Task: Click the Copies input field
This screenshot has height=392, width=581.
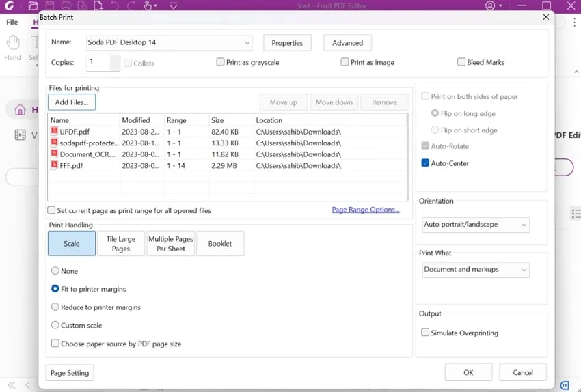Action: pos(98,63)
